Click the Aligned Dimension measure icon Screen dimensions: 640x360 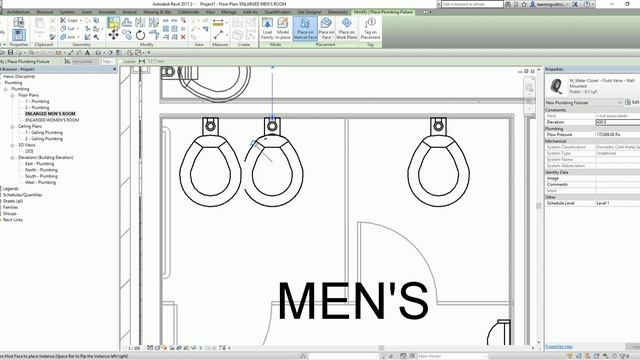[218, 22]
